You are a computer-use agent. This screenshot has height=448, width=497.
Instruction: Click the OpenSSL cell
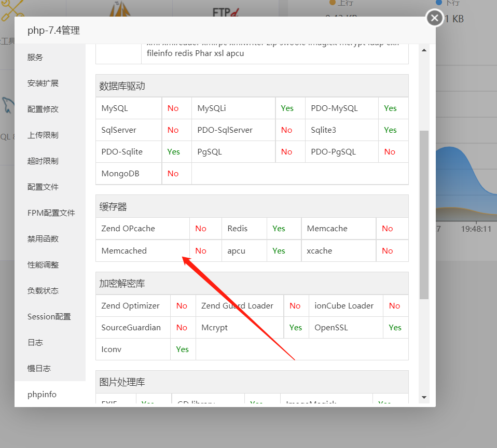[346, 328]
